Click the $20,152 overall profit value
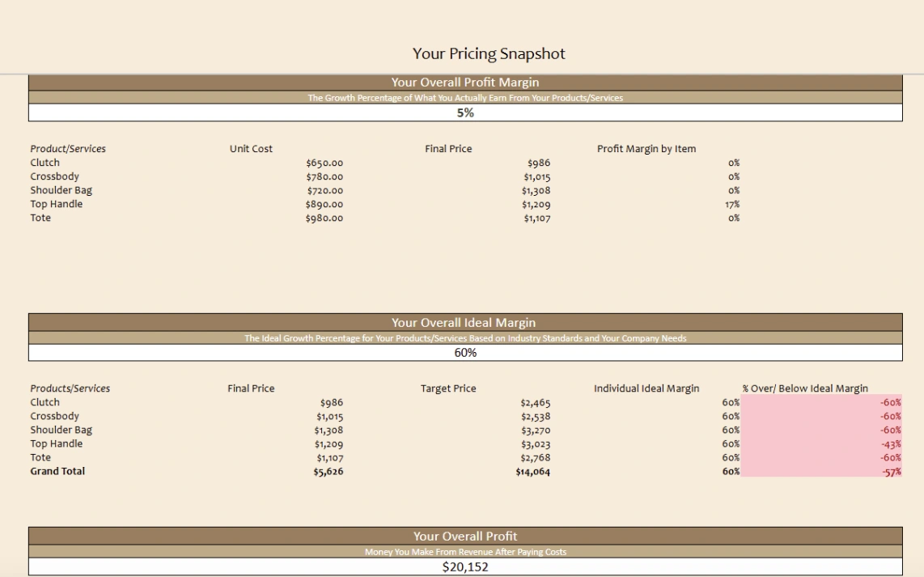The image size is (924, 577). pos(465,567)
